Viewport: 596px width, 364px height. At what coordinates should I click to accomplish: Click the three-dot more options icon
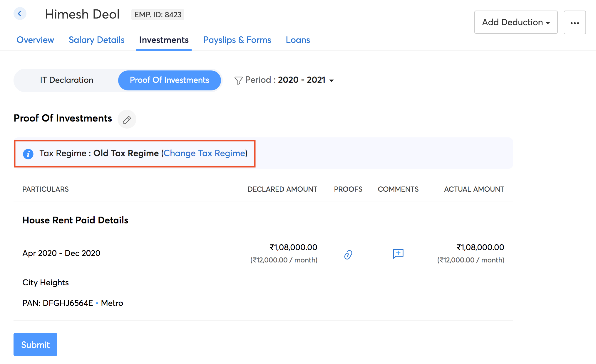[x=575, y=22]
